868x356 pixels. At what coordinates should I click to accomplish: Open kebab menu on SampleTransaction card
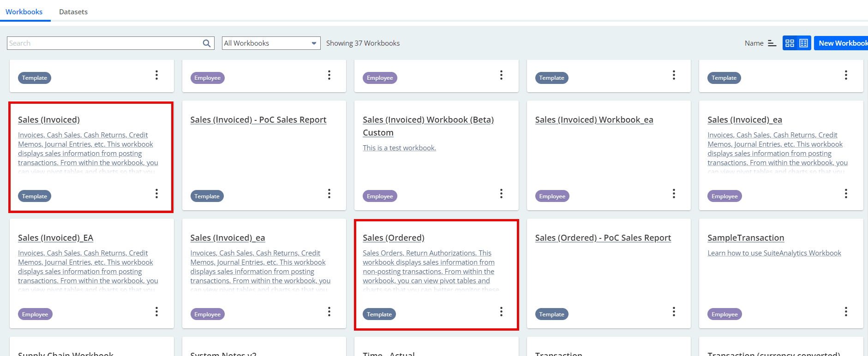(846, 311)
